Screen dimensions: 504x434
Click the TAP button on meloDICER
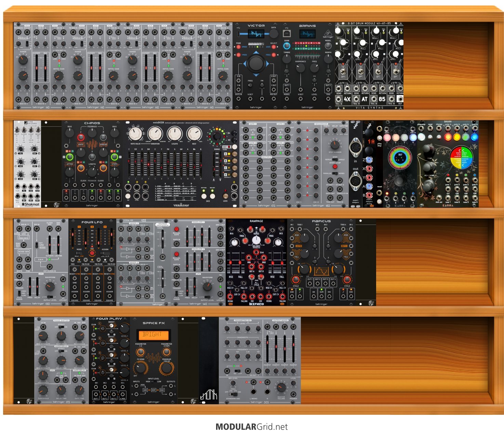[x=128, y=196]
